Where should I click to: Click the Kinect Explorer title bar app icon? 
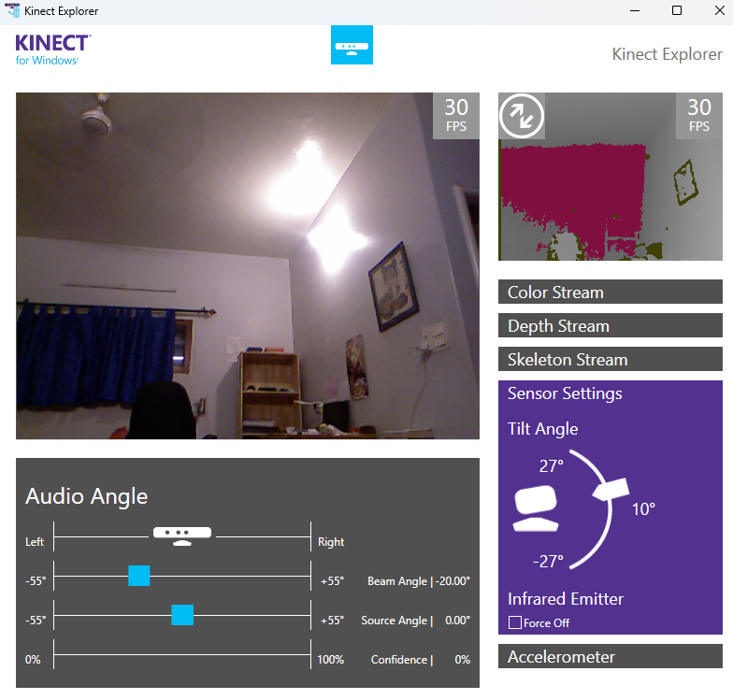tap(13, 11)
